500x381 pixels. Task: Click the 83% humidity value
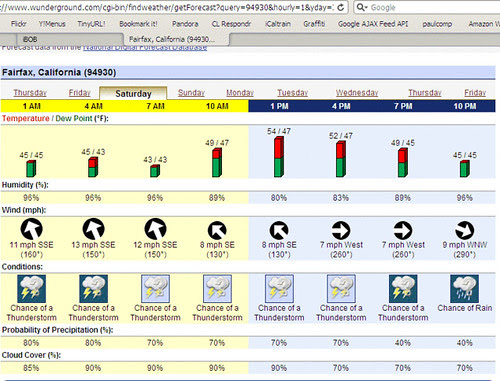tap(341, 198)
